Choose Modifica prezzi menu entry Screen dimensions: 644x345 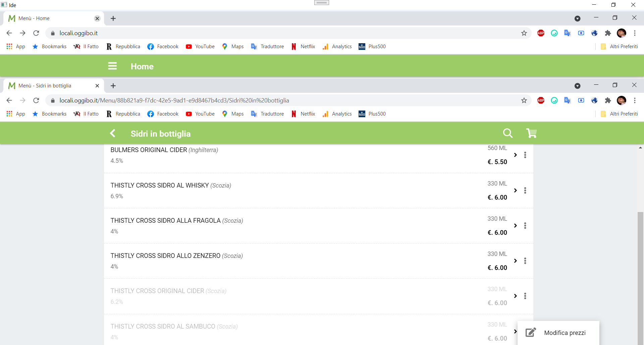pyautogui.click(x=558, y=333)
